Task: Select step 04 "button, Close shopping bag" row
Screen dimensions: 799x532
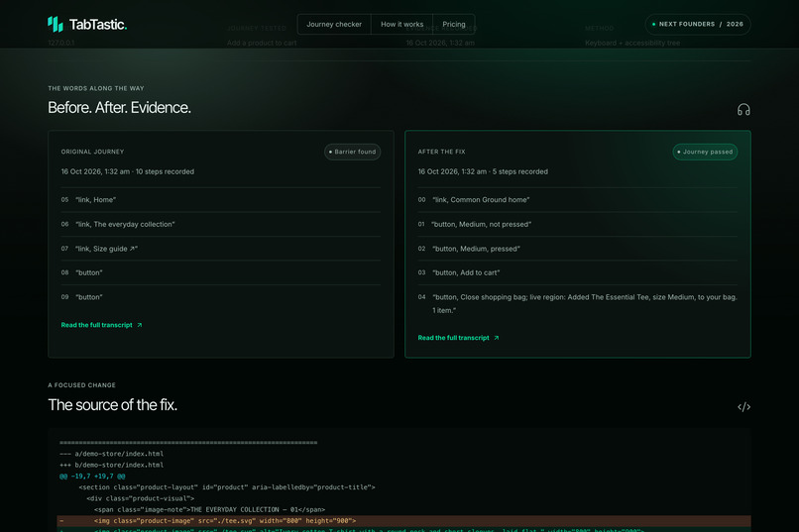Action: [577, 303]
